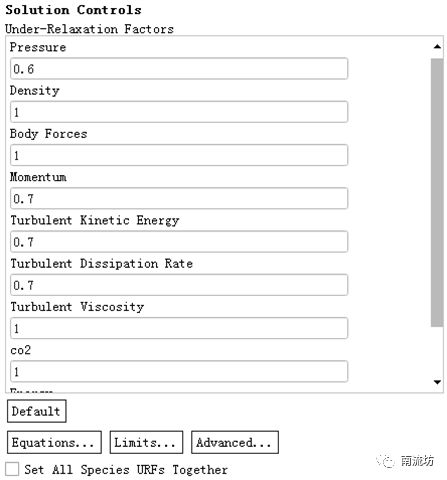The height and width of the screenshot is (480, 447).
Task: Enable Set All Species URFs Together
Action: click(12, 469)
